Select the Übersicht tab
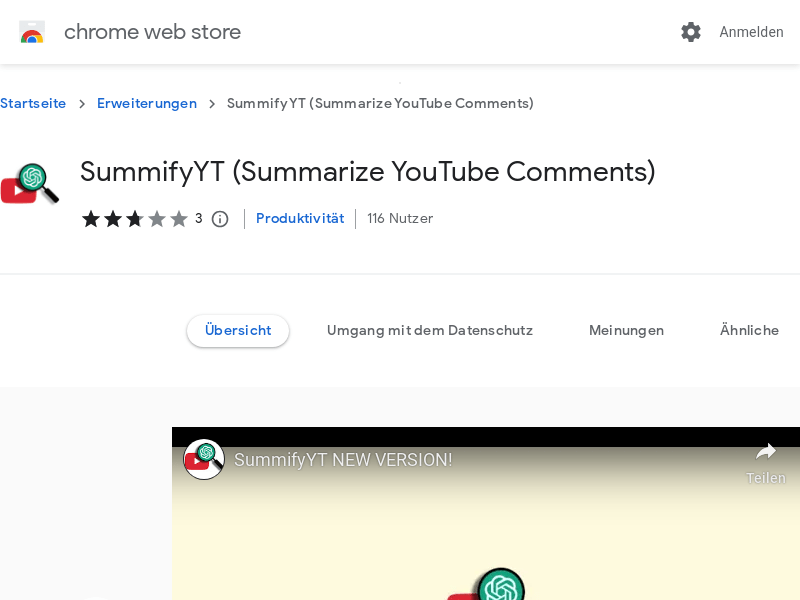This screenshot has width=800, height=600. (x=238, y=331)
